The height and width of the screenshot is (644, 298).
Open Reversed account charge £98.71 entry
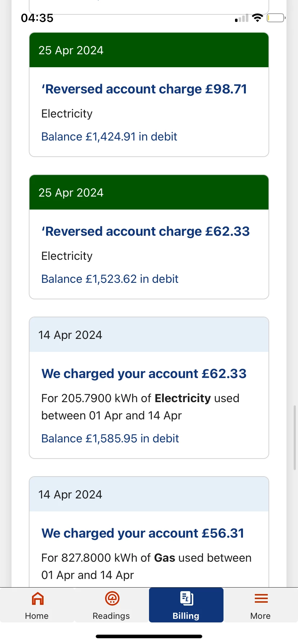click(144, 89)
